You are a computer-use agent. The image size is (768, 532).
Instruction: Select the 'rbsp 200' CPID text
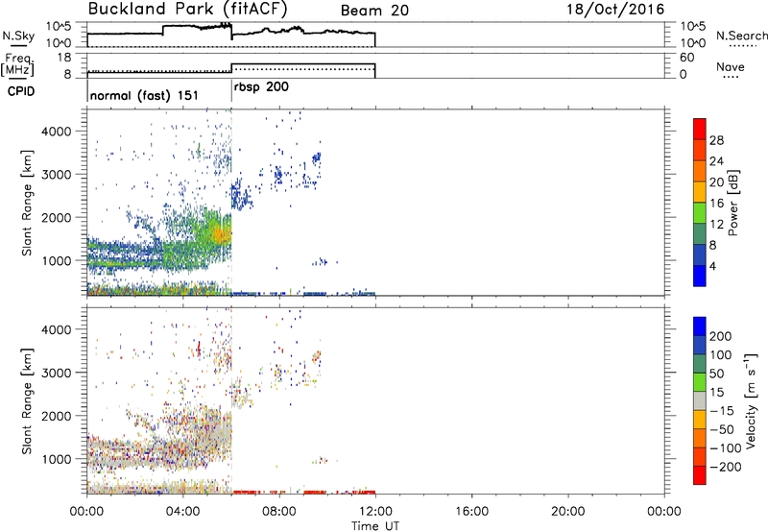click(261, 87)
